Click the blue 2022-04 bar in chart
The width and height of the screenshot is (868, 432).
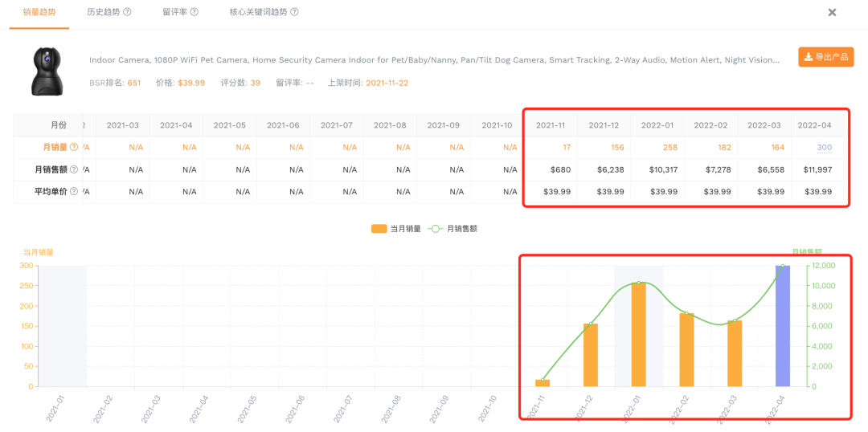pos(782,325)
